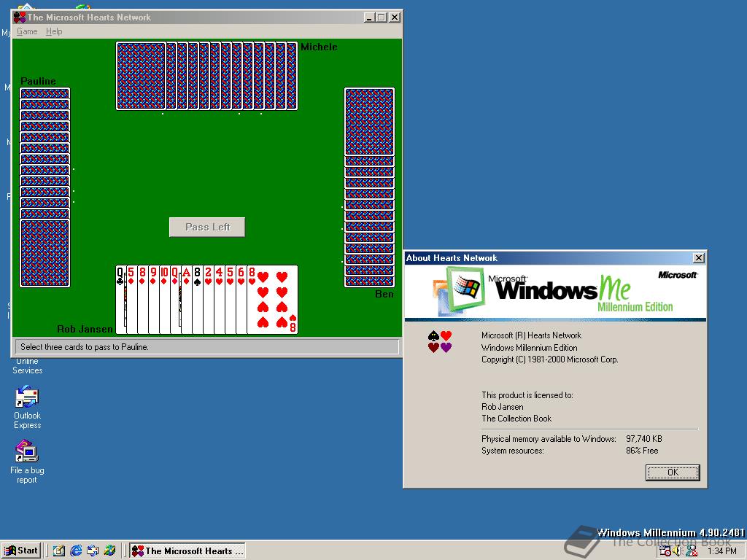Click the hearts suit icon in About dialog
747x560 pixels.
pos(440,341)
